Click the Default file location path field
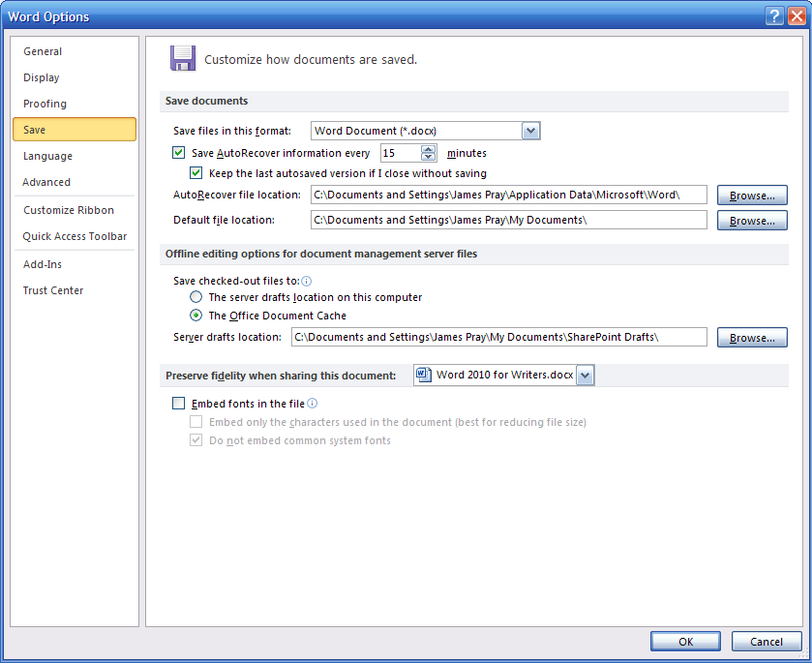This screenshot has height=663, width=812. [508, 220]
